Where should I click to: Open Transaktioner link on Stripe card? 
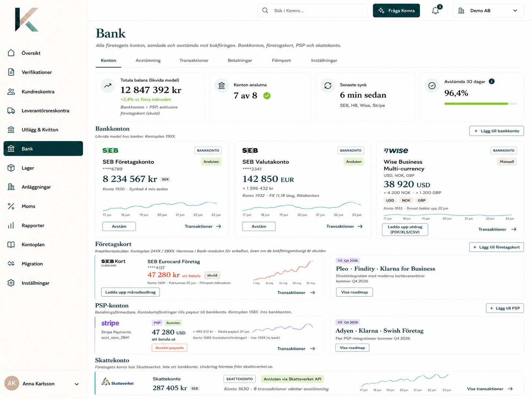point(296,349)
